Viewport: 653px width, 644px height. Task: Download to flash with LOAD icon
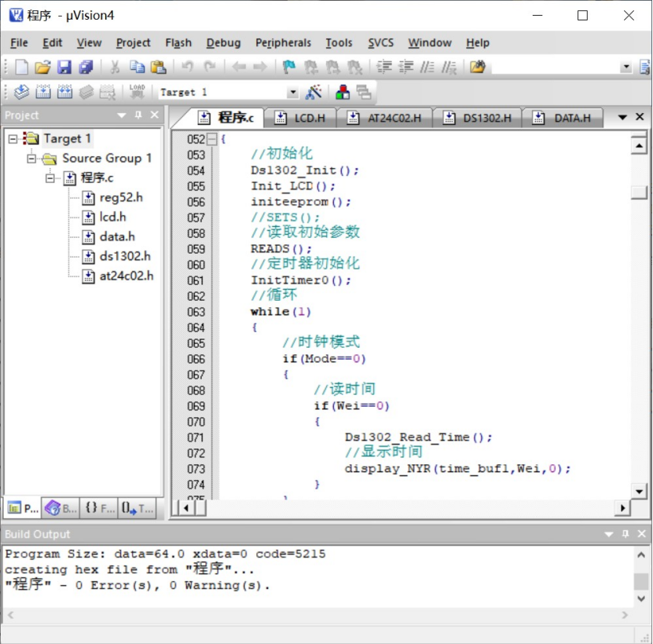pyautogui.click(x=137, y=92)
